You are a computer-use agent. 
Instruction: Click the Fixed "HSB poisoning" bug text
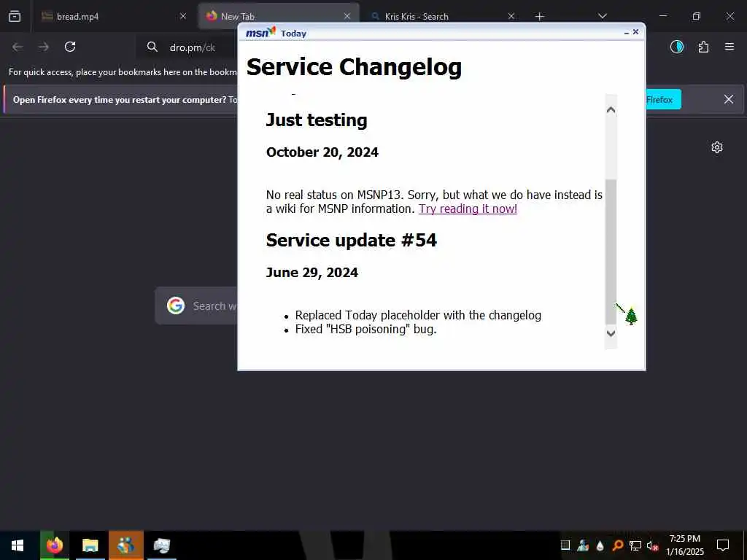366,329
